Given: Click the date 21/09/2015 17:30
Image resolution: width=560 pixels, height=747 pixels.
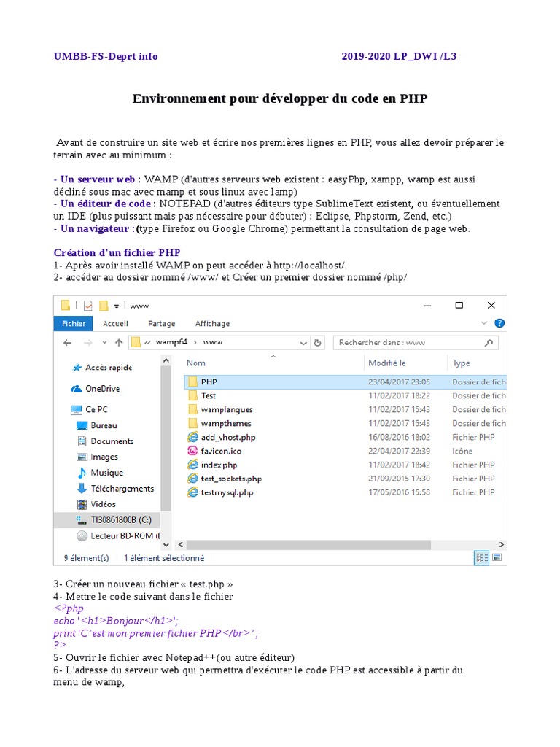Looking at the screenshot, I should click(x=399, y=479).
